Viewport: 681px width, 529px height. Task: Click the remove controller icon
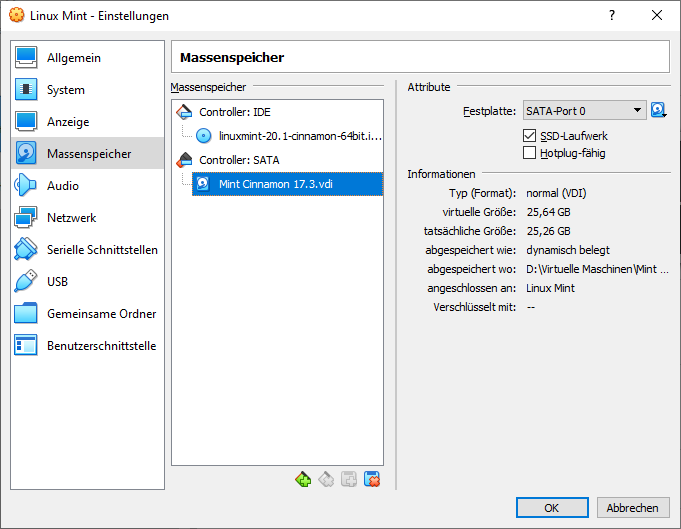[x=326, y=479]
